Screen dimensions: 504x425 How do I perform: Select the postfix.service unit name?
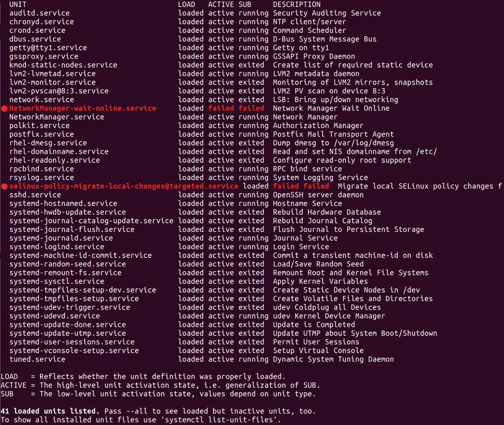tap(41, 135)
